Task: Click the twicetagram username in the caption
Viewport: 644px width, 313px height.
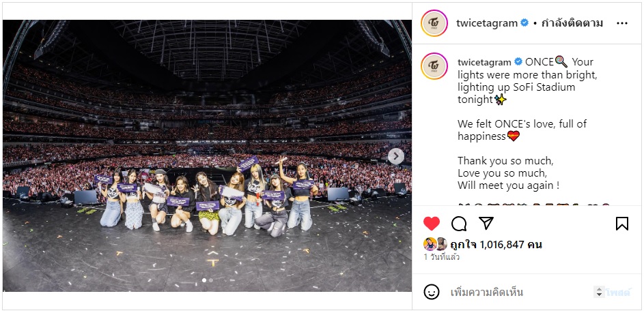Action: [x=484, y=62]
